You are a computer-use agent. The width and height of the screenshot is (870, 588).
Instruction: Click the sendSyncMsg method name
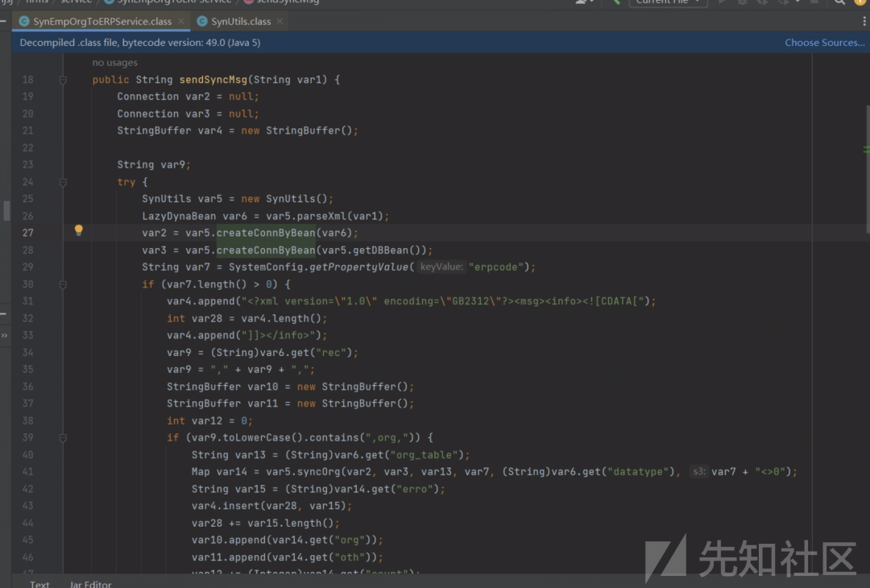(x=213, y=80)
